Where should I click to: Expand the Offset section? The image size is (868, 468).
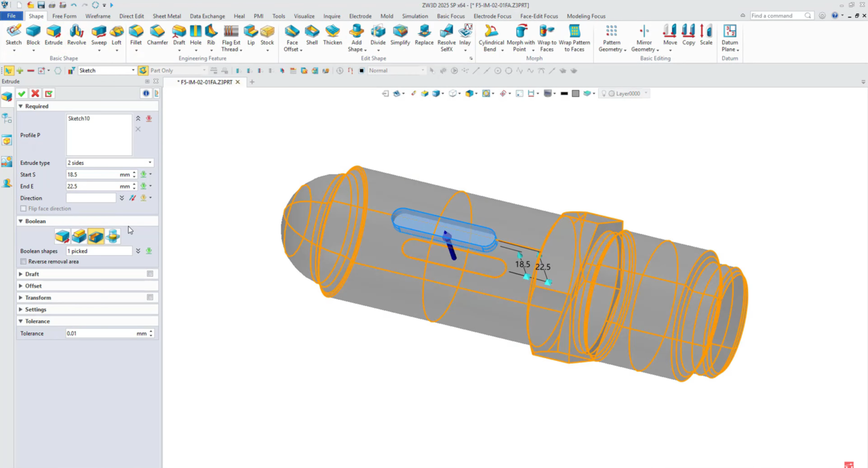click(x=33, y=286)
